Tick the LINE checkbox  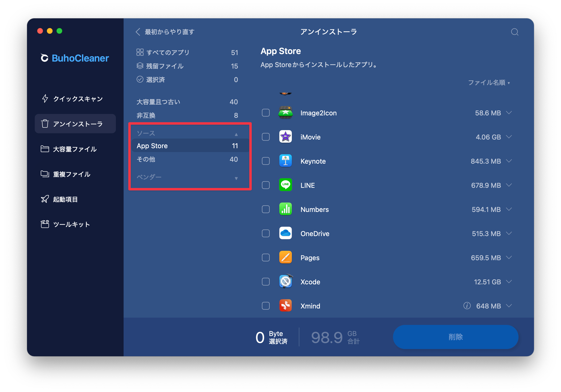click(266, 185)
